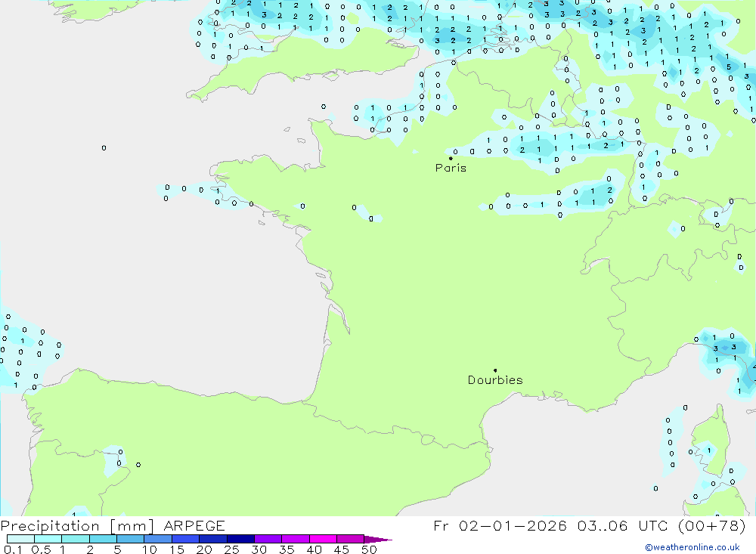Click the legend value label 30
The height and width of the screenshot is (554, 756).
pos(259,549)
